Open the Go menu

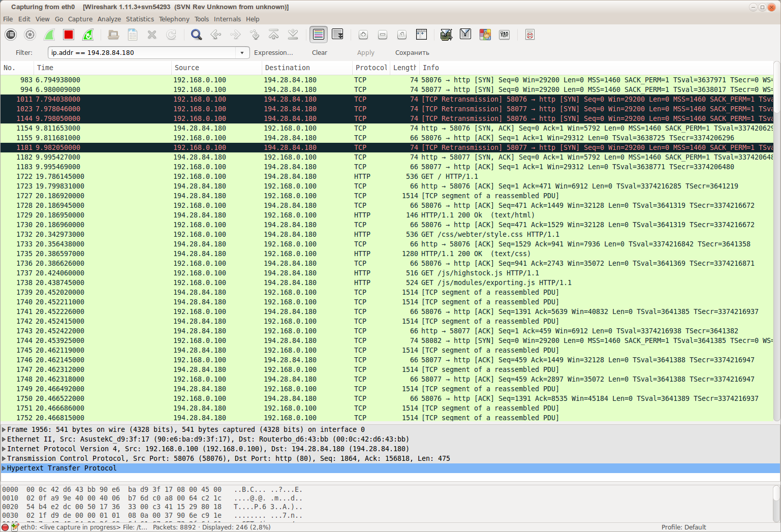point(59,19)
